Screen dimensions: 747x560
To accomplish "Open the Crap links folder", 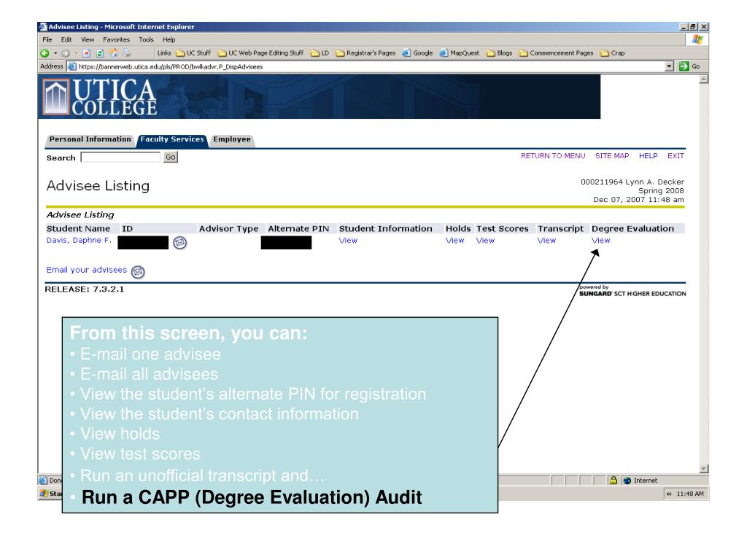I will (x=613, y=53).
